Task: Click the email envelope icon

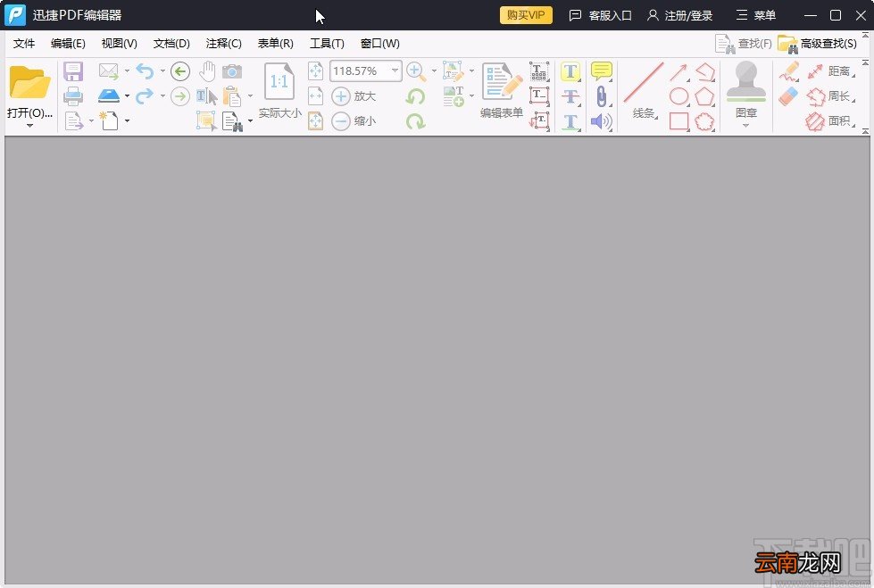Action: click(109, 71)
